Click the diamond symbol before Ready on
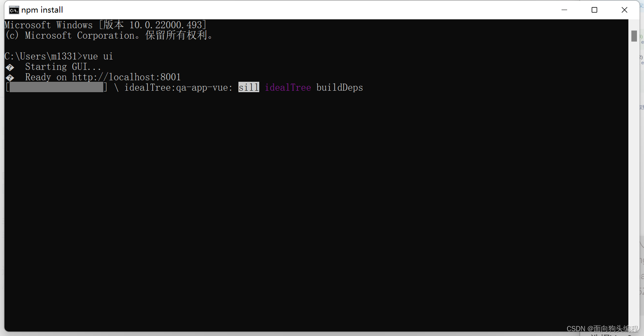Image resolution: width=644 pixels, height=336 pixels. click(10, 78)
